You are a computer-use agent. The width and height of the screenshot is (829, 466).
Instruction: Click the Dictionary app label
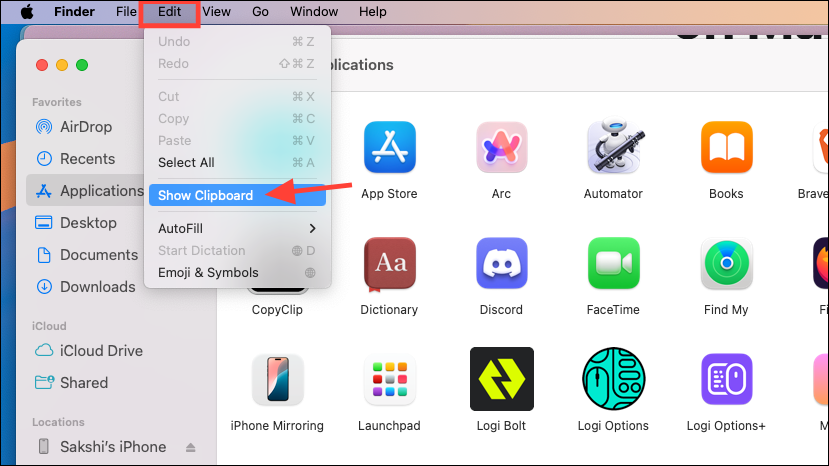[389, 309]
